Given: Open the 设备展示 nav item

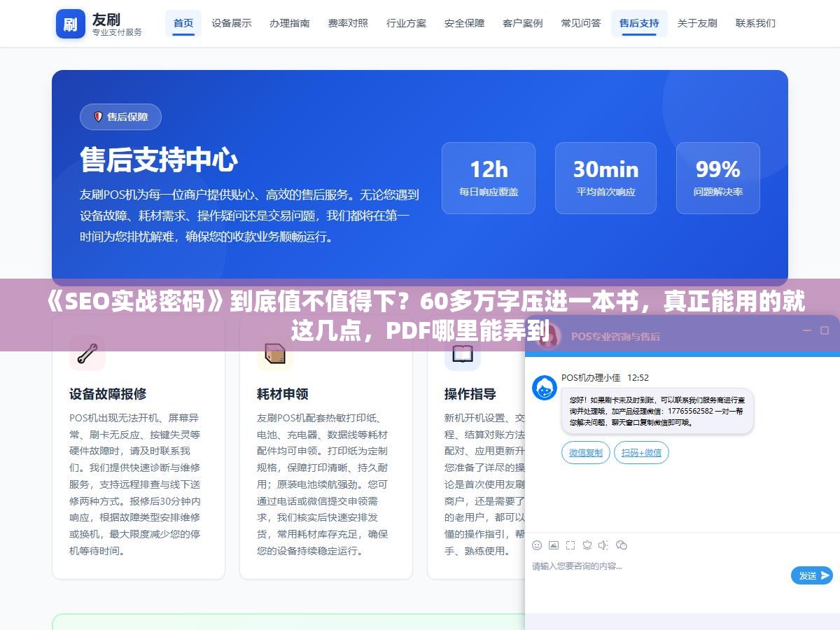Looking at the screenshot, I should pos(232,23).
